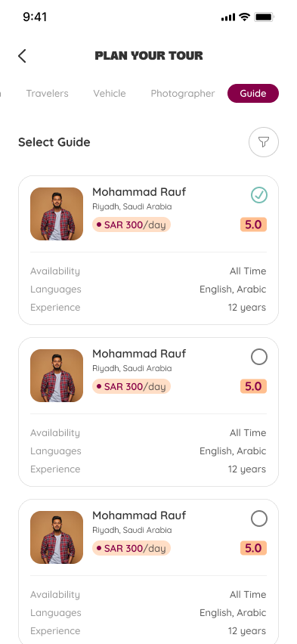Open first guide's profile photo
297x644 pixels.
(x=57, y=214)
